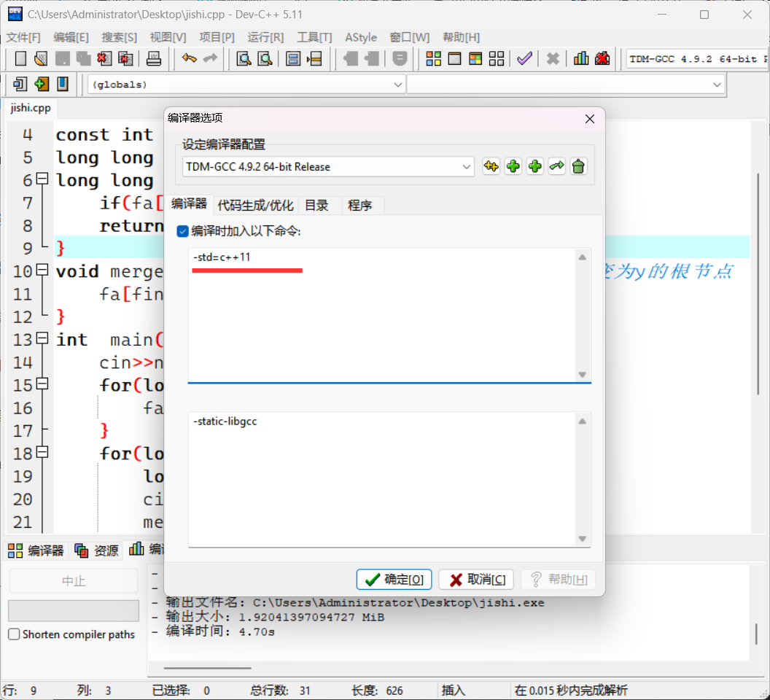Click the 确定[O] button

pyautogui.click(x=394, y=580)
